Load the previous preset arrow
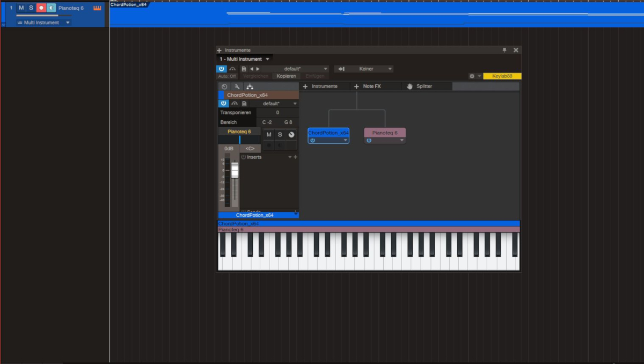Viewport: 644px width, 364px height. coord(251,69)
